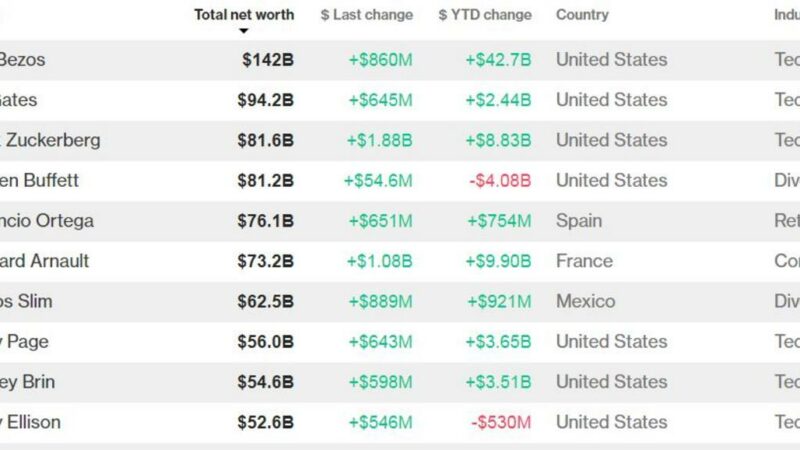Click the sort arrow under Total net worth
The height and width of the screenshot is (450, 800).
tap(244, 31)
